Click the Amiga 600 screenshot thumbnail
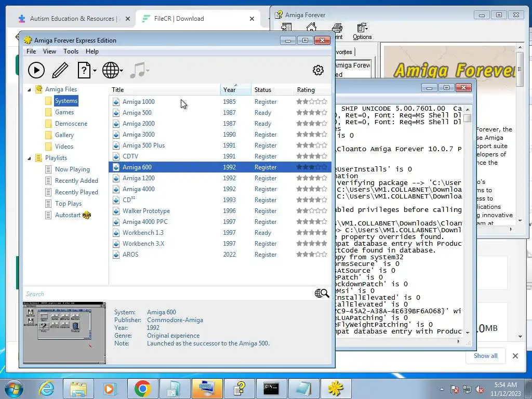The height and width of the screenshot is (399, 532). (64, 332)
